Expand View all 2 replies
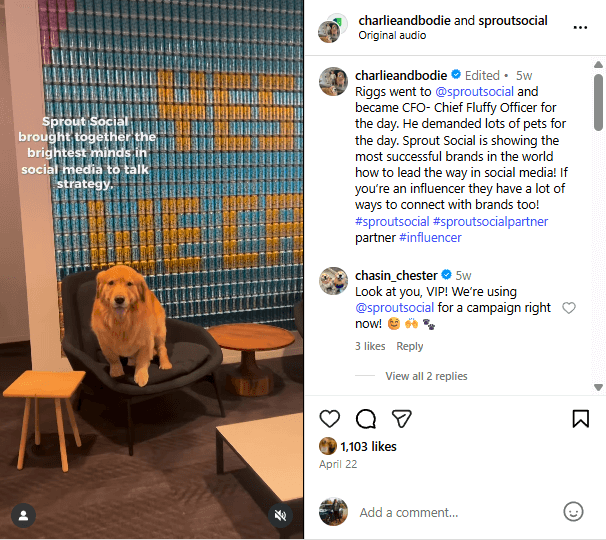The image size is (606, 540). click(426, 376)
